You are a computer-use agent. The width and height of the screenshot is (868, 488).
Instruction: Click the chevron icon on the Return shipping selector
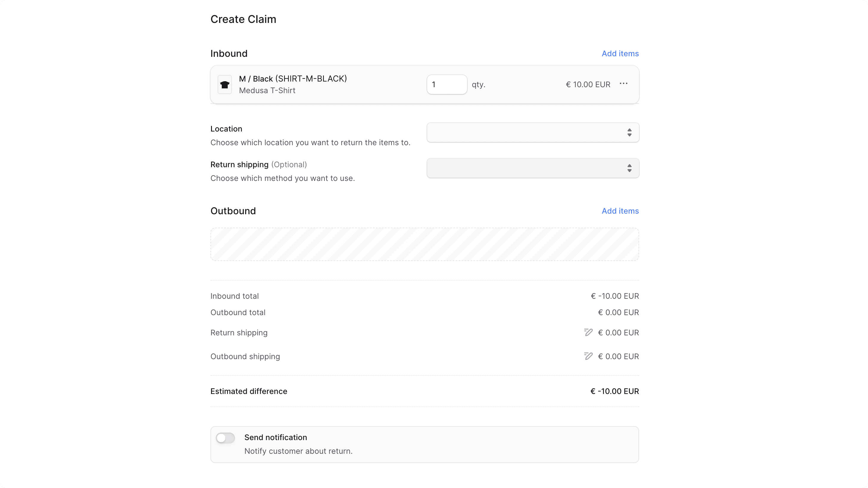[630, 168]
